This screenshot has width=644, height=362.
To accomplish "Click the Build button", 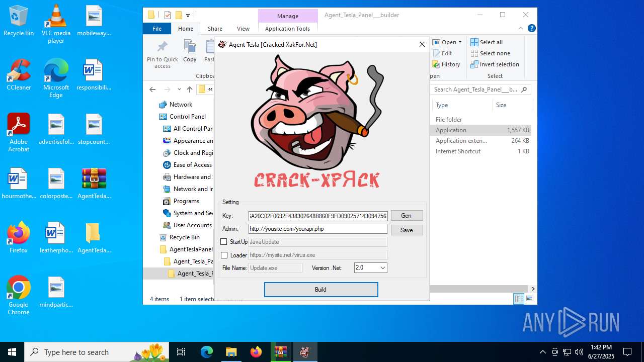I will pos(321,290).
